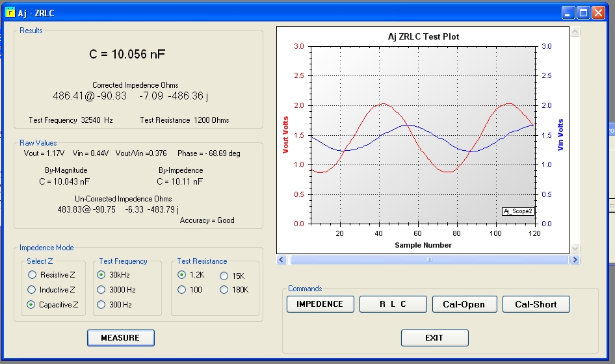
Task: Close the Aj - ZRLC window
Action: [598, 13]
